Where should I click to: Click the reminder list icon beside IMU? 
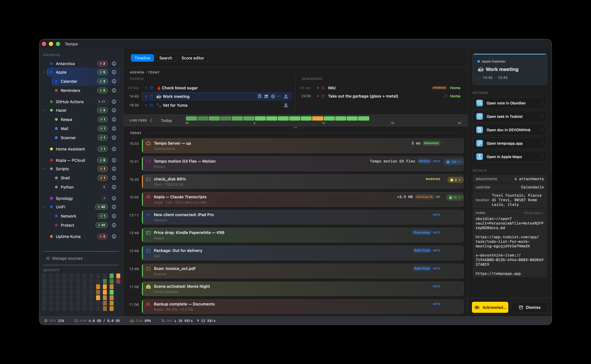pyautogui.click(x=323, y=88)
